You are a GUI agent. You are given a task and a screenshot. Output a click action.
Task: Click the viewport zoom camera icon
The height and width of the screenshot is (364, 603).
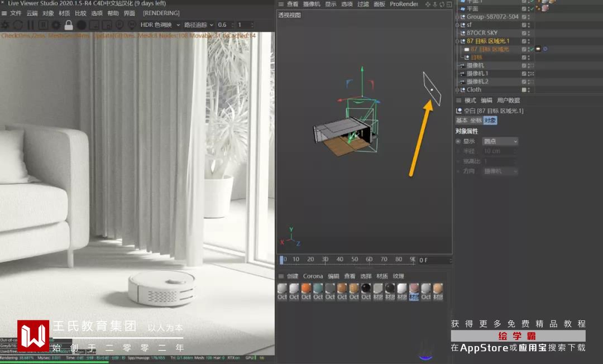click(435, 4)
